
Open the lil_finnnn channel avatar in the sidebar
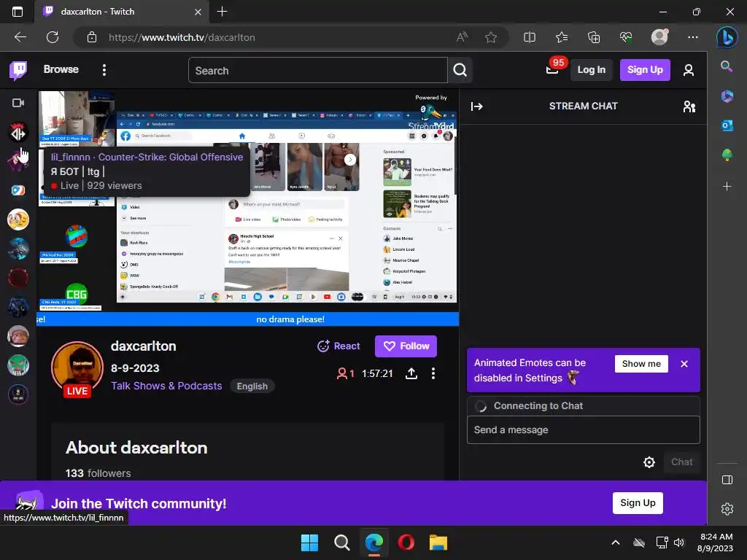18,160
